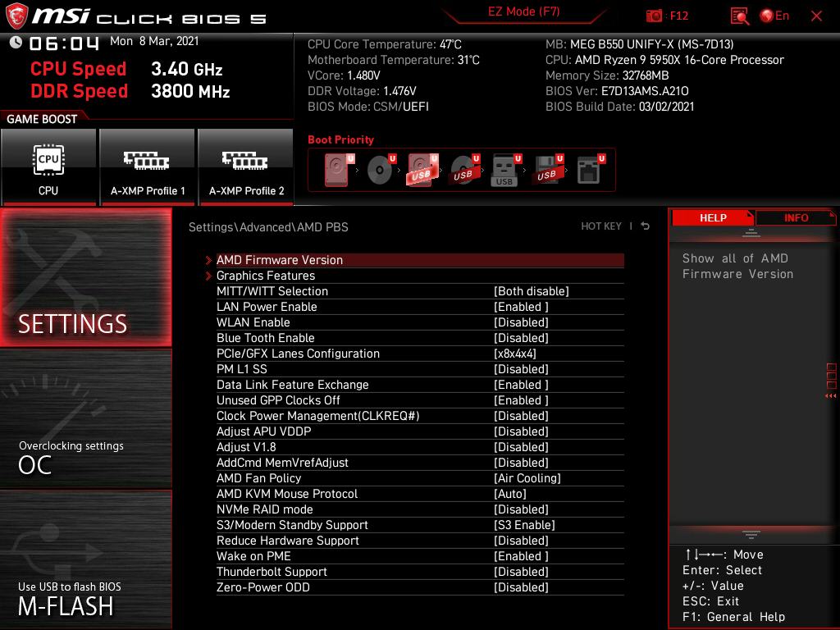Open the OC overclocking settings section
840x630 pixels.
[x=85, y=418]
